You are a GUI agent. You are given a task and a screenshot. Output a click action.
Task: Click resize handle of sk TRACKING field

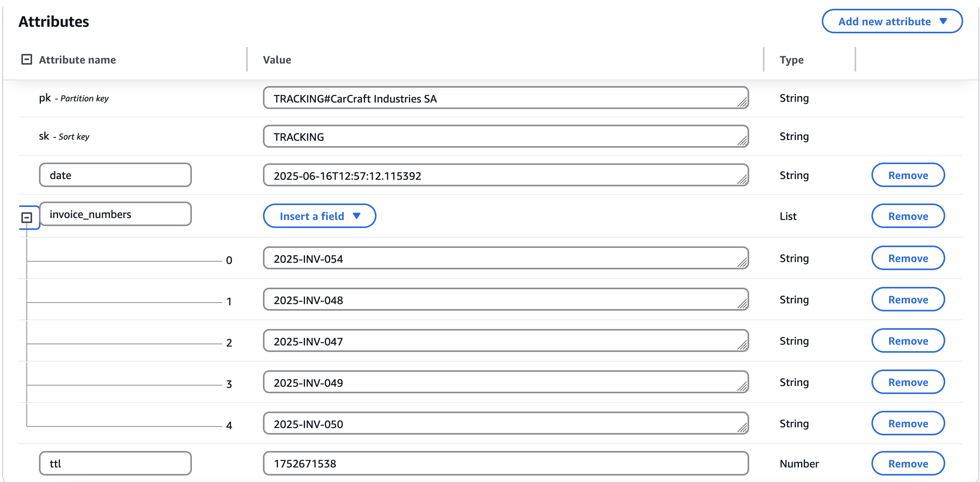click(x=742, y=141)
